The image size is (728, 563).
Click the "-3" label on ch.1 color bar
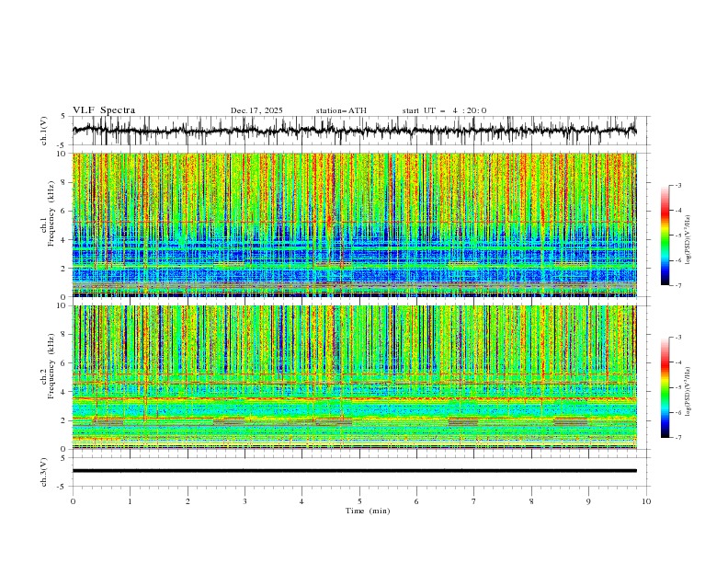[678, 185]
